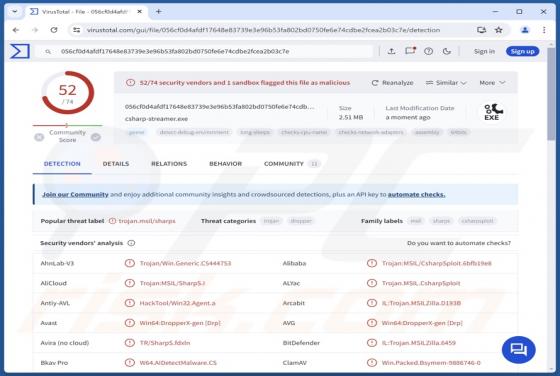Image resolution: width=560 pixels, height=376 pixels.
Task: Click Trojan/Win.Generic.C5444753 detection text
Action: point(185,263)
